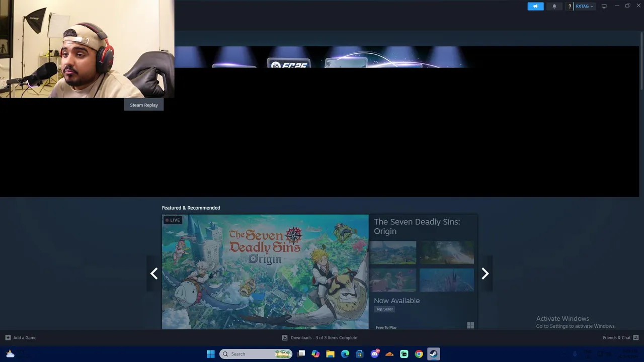Image resolution: width=644 pixels, height=362 pixels.
Task: Open the notifications bell in Steam
Action: coord(554,6)
